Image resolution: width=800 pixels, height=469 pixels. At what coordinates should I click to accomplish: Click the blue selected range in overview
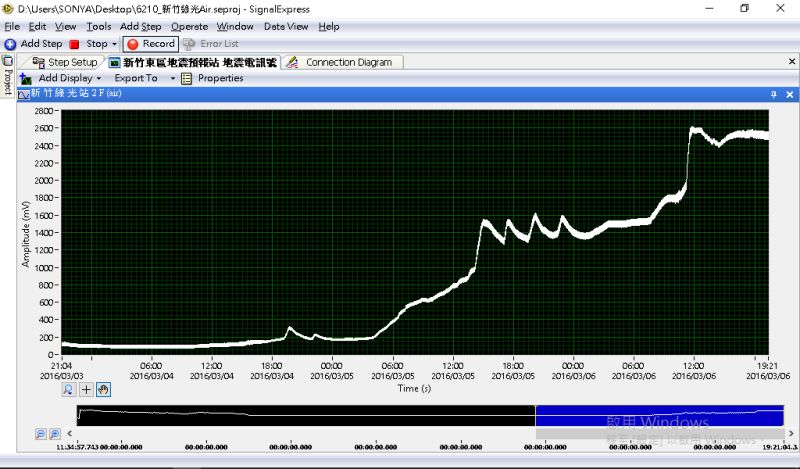(x=660, y=415)
